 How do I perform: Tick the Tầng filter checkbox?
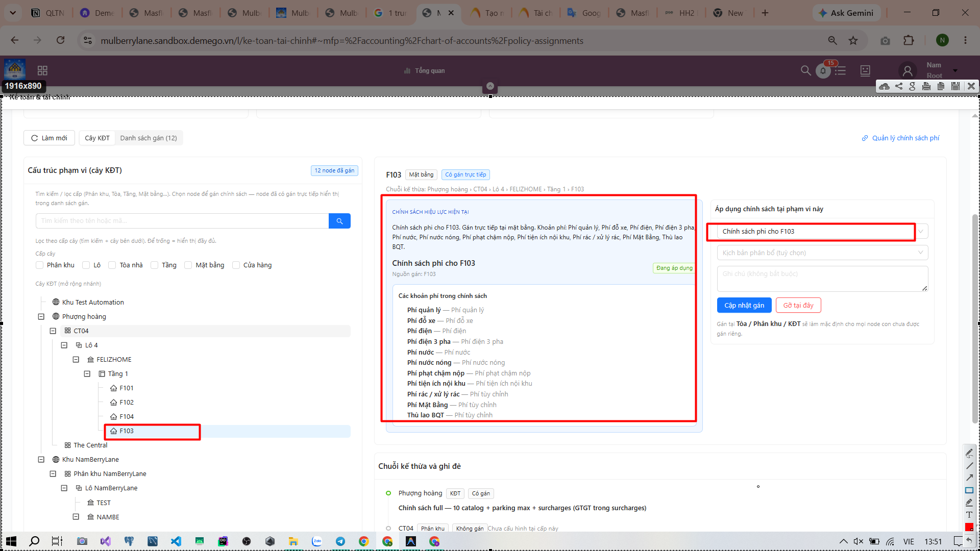coord(154,265)
